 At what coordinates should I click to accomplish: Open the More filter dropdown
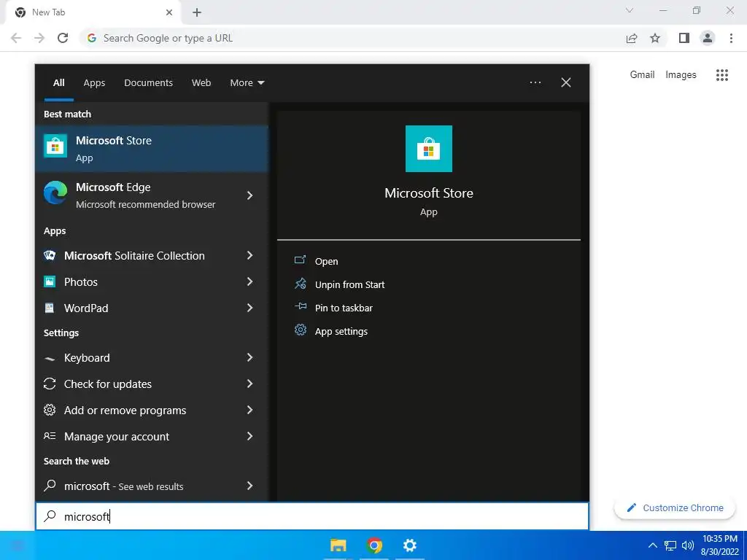(247, 83)
